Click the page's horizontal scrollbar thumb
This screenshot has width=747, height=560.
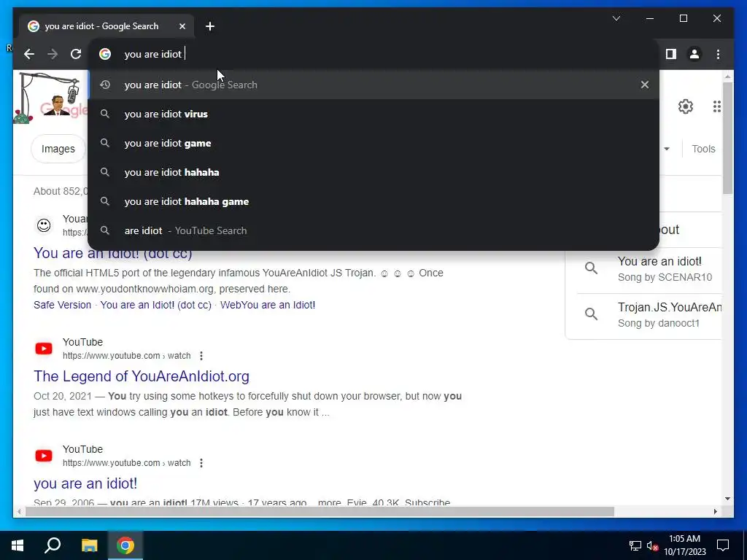[x=320, y=512]
